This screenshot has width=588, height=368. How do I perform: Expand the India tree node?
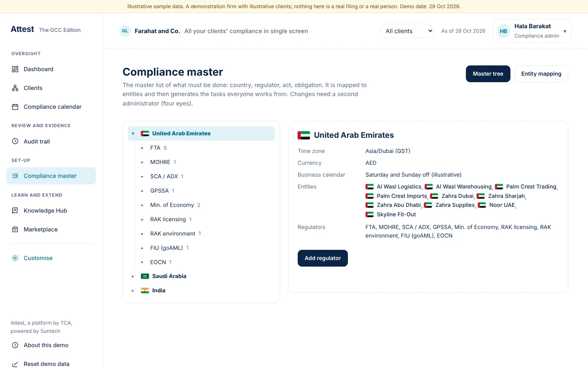click(133, 291)
